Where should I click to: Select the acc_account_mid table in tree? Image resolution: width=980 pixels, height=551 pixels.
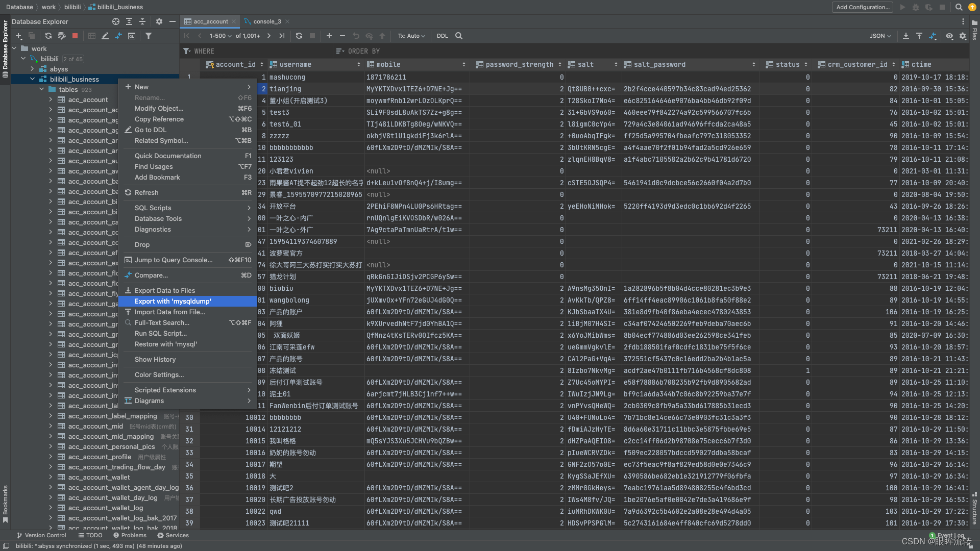[95, 427]
